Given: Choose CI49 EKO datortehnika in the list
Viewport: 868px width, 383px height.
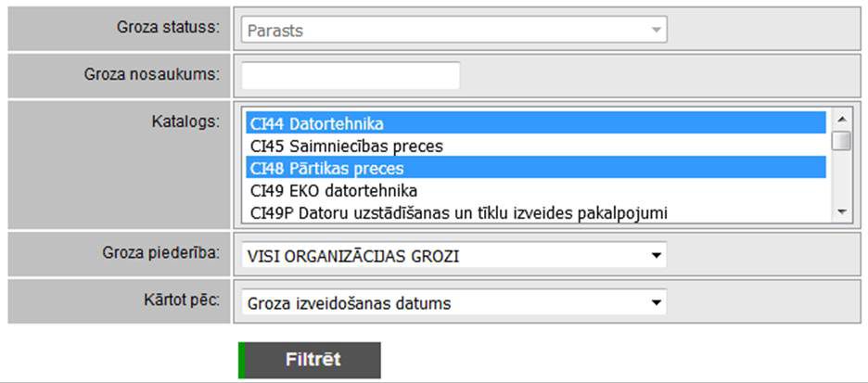Looking at the screenshot, I should [x=535, y=191].
